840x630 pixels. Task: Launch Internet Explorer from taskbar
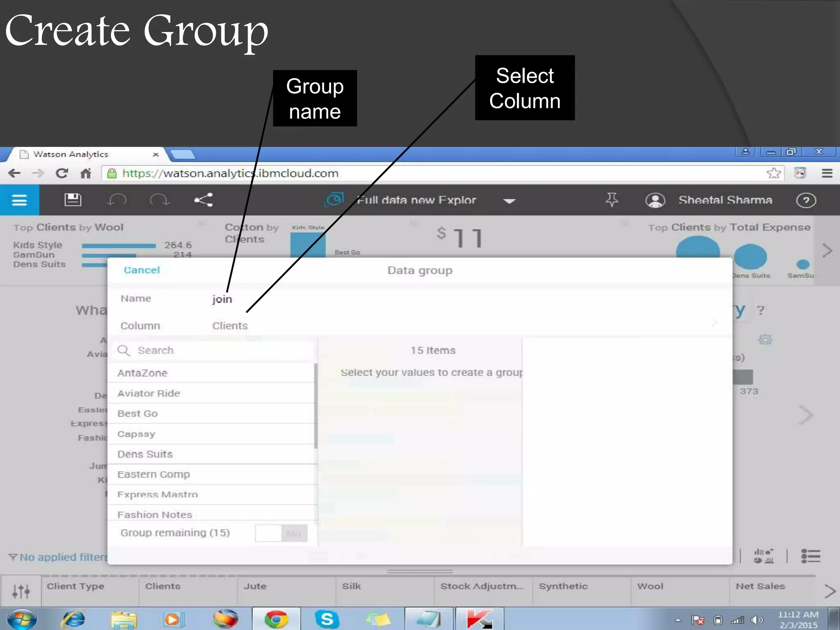point(74,619)
